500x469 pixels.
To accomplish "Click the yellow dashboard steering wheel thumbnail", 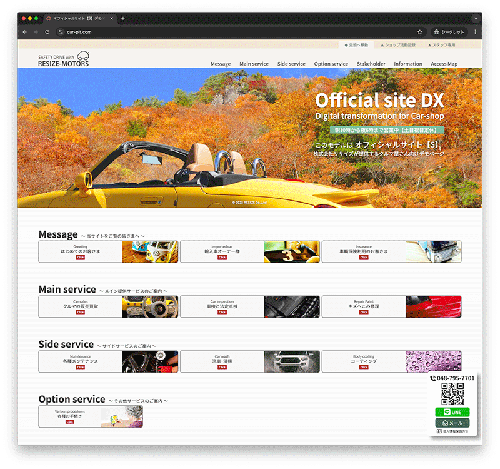I will point(150,307).
